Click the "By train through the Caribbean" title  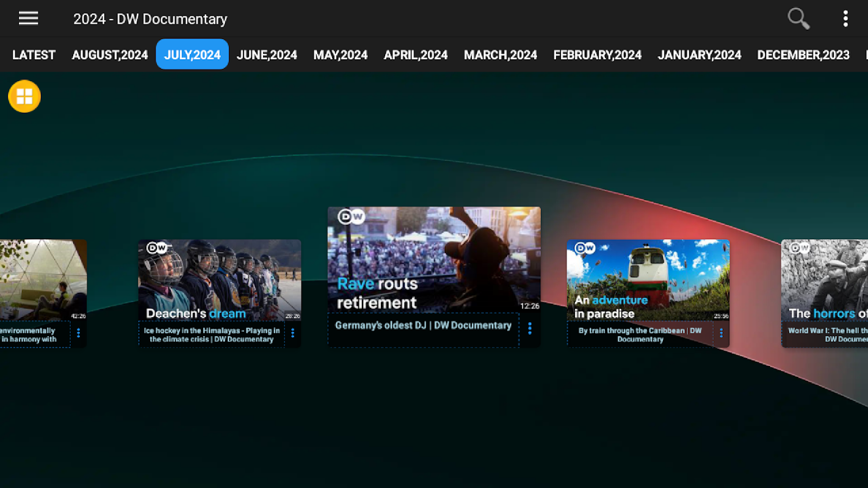point(640,335)
